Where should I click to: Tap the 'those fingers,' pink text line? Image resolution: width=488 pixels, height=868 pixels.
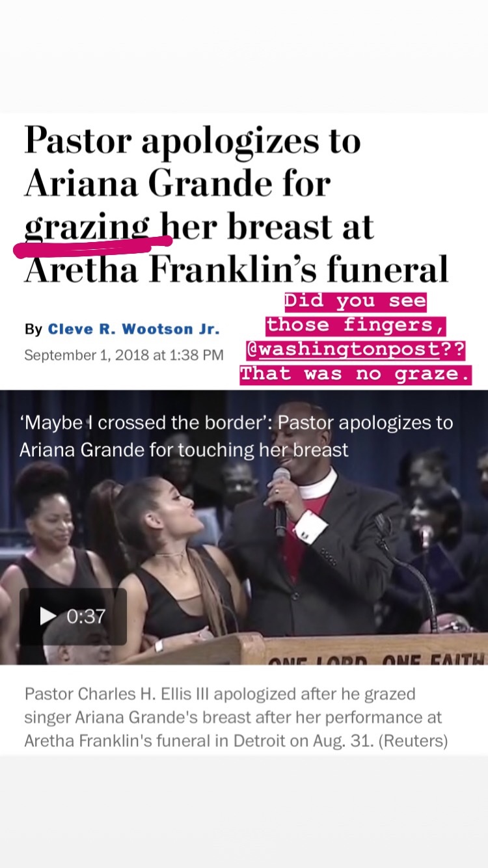pos(355,325)
